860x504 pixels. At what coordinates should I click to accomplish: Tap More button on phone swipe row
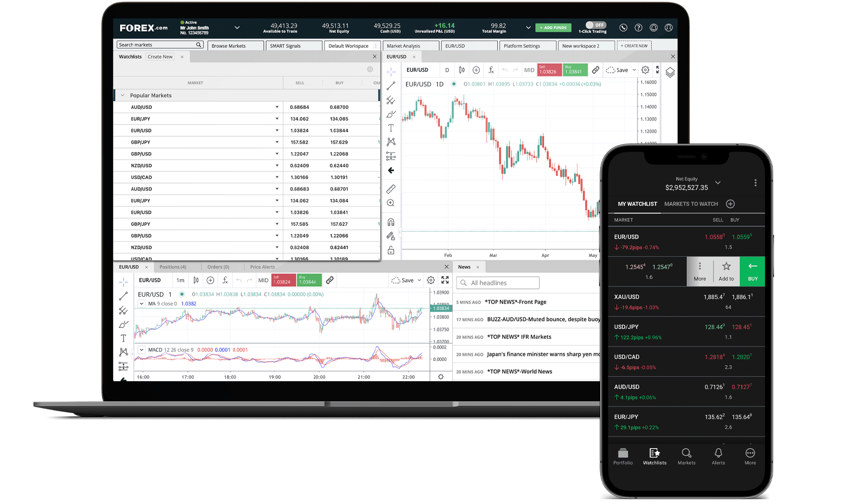tap(700, 271)
